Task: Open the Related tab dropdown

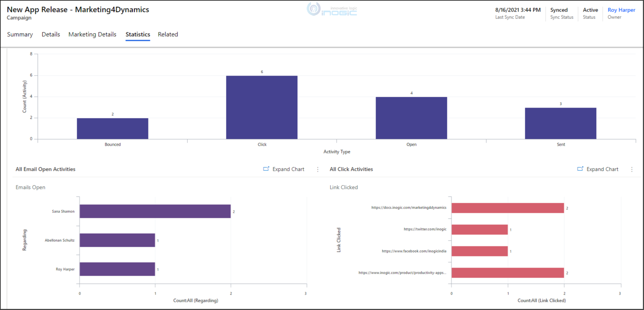Action: [168, 34]
